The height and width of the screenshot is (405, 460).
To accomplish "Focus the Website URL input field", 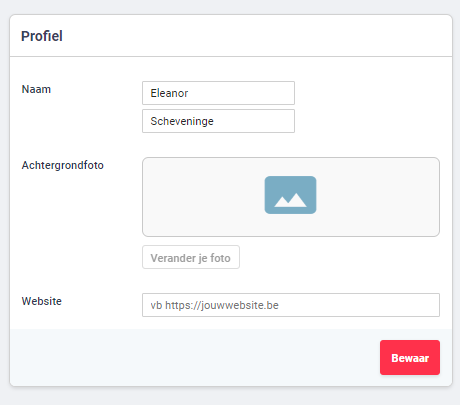I will (291, 305).
